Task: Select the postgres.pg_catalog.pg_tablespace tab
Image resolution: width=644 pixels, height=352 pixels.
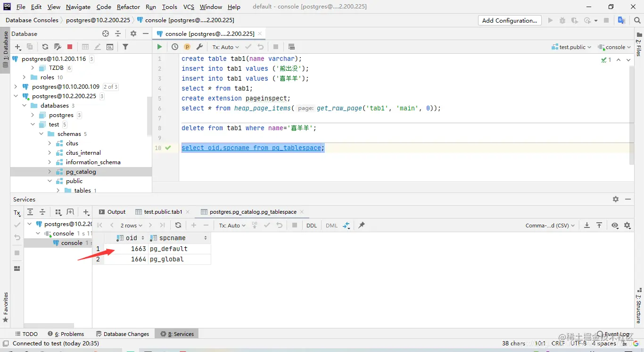Action: pyautogui.click(x=253, y=212)
